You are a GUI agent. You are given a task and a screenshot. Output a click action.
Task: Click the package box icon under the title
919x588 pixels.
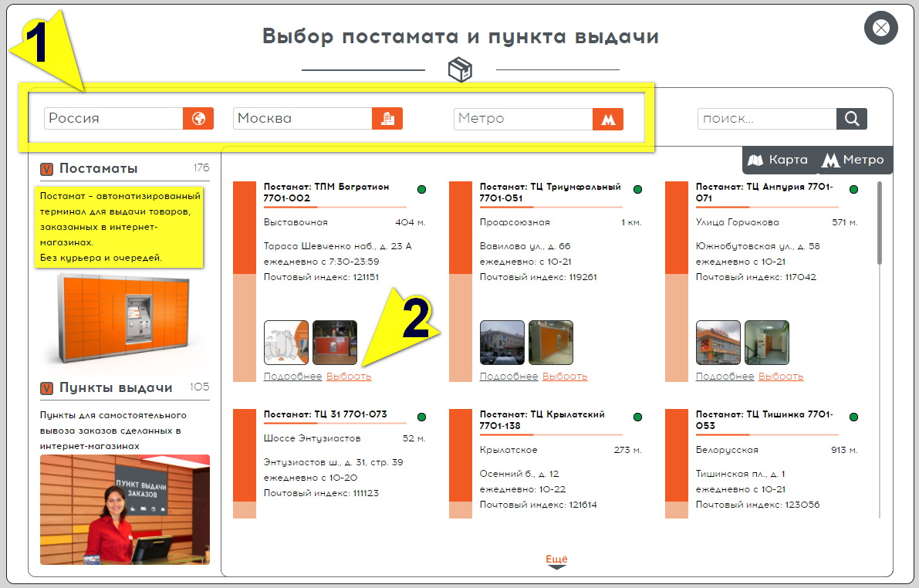(460, 69)
